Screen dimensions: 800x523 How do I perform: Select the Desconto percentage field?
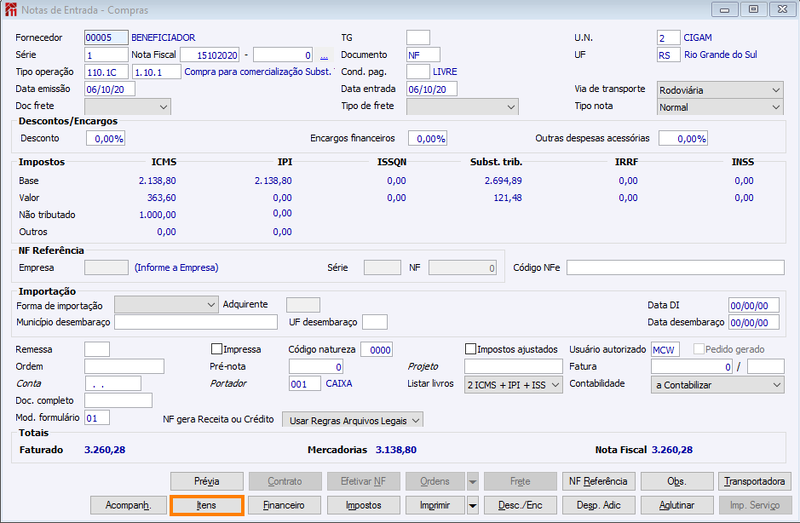pos(106,138)
